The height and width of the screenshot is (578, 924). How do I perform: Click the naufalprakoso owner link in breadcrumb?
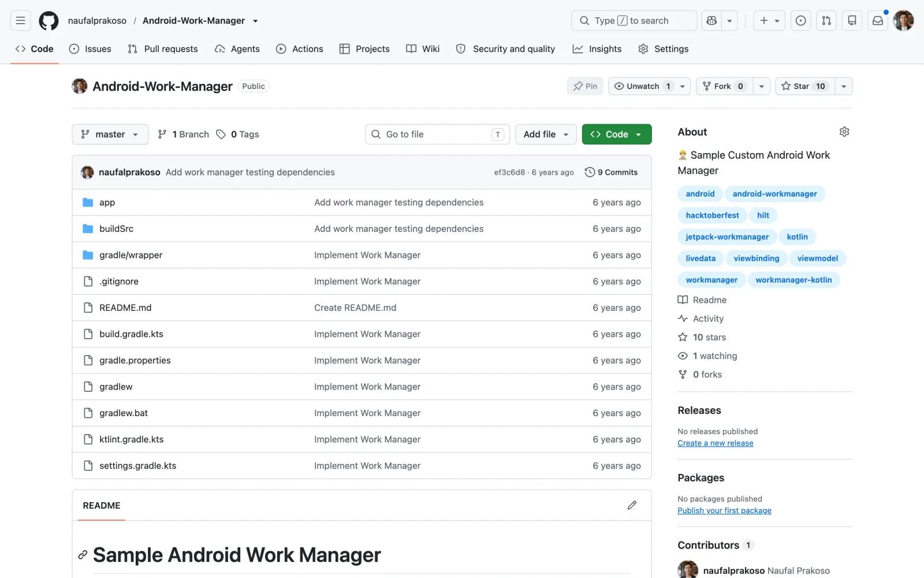(x=97, y=21)
